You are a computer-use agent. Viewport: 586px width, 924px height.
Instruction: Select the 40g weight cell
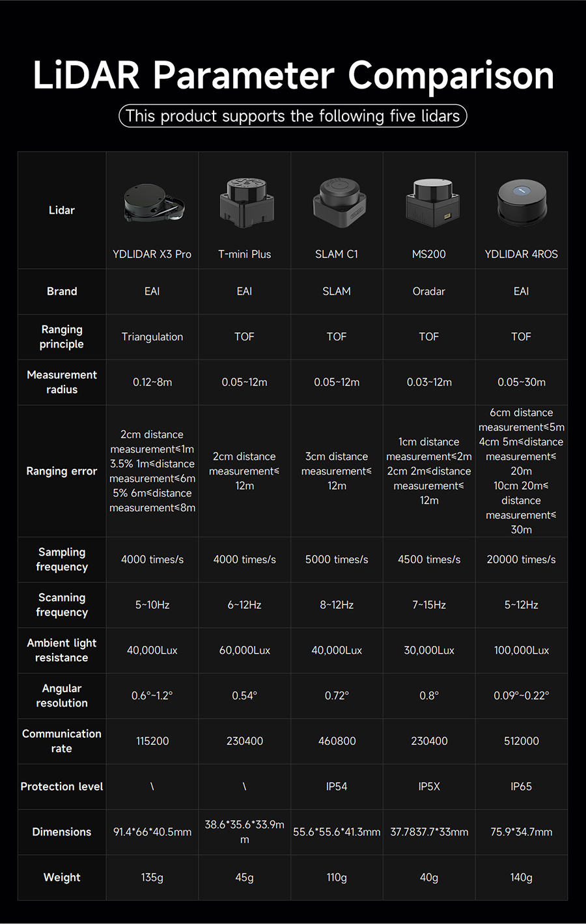coord(429,878)
